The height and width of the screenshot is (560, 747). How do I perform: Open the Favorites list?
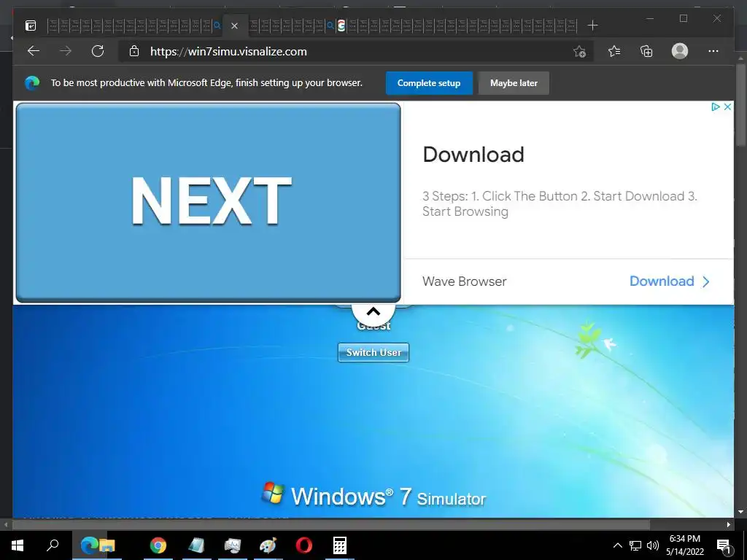click(614, 51)
